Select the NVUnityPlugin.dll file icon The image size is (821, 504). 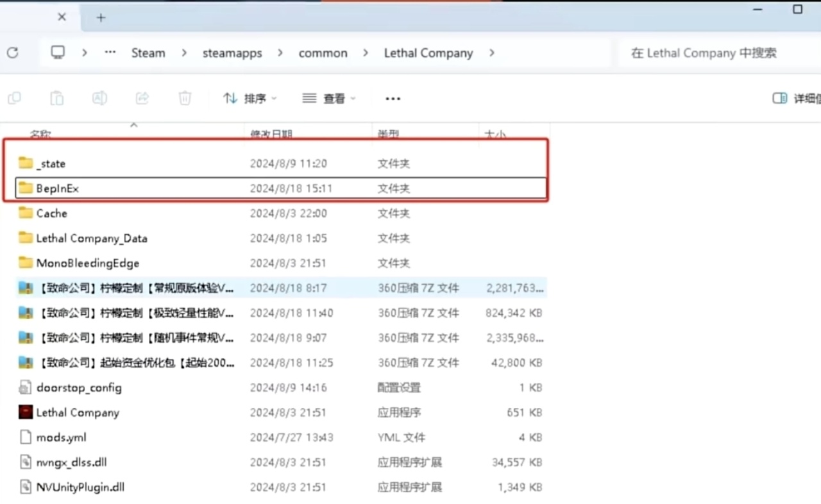[x=26, y=487]
